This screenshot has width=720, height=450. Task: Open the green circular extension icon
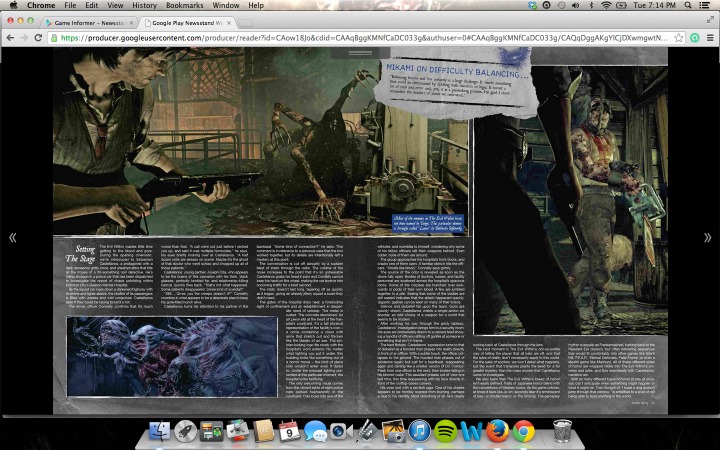695,38
